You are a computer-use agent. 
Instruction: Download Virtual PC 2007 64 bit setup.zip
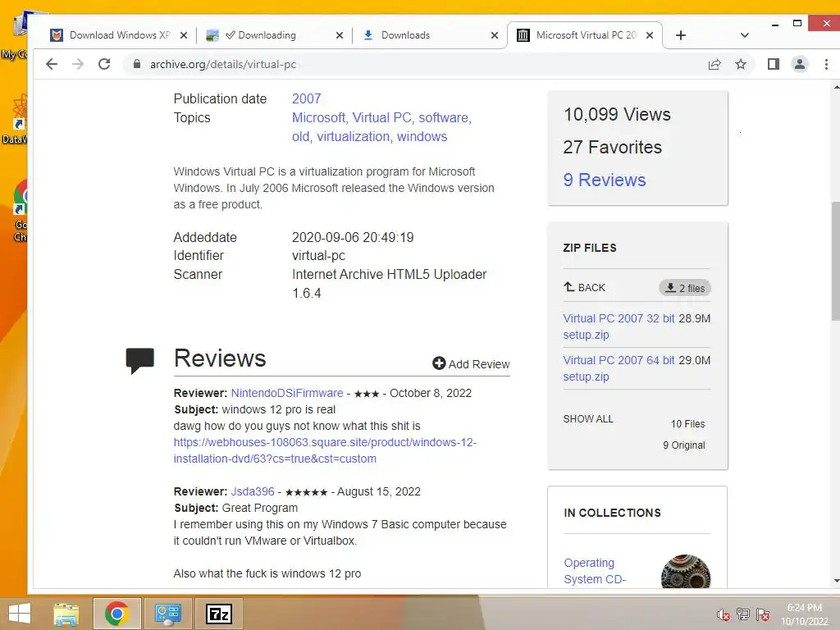click(619, 368)
